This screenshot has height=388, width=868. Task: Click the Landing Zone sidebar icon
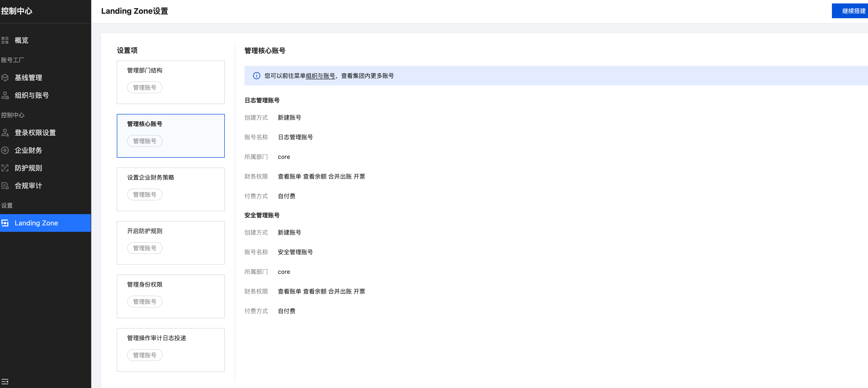pyautogui.click(x=5, y=223)
